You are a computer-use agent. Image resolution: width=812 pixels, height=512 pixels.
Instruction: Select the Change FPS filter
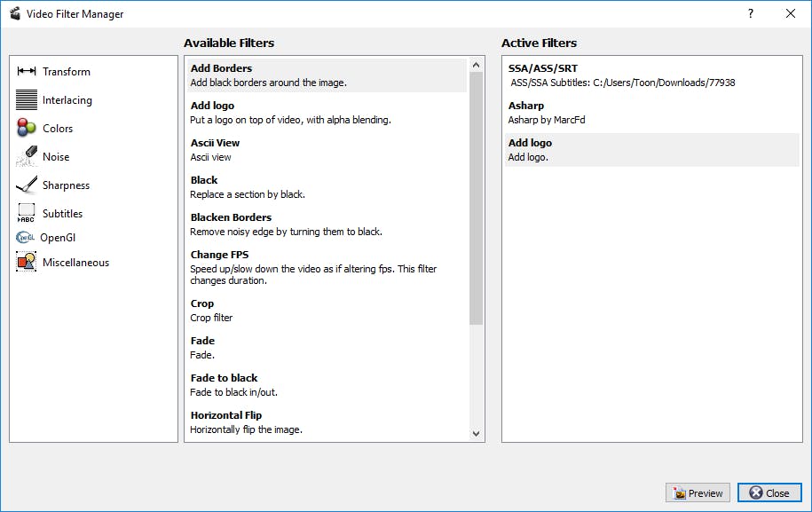[x=327, y=267]
